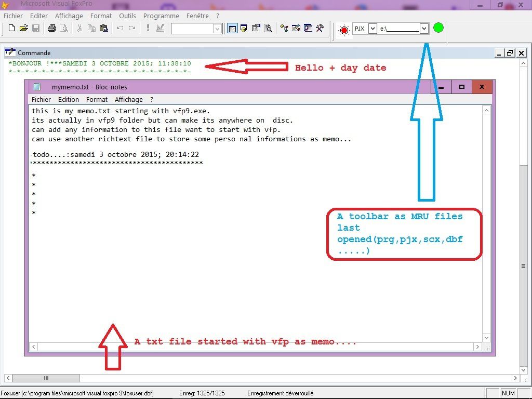532x399 pixels.
Task: Click the Undo arrow icon
Action: 119,28
